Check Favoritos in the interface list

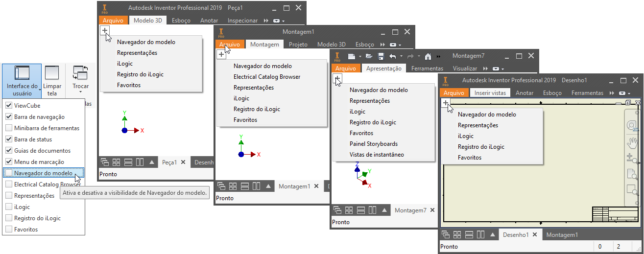pos(9,230)
